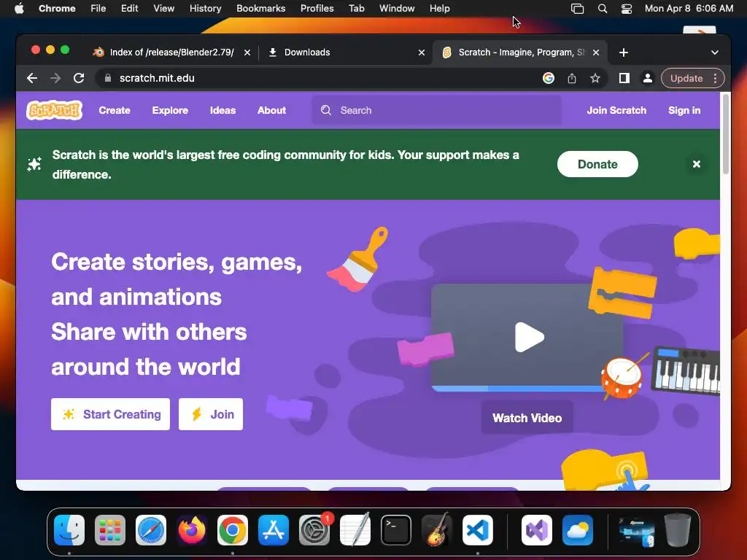Open the weather cloud app in Dock
Screen dimensions: 747x560
[578, 530]
